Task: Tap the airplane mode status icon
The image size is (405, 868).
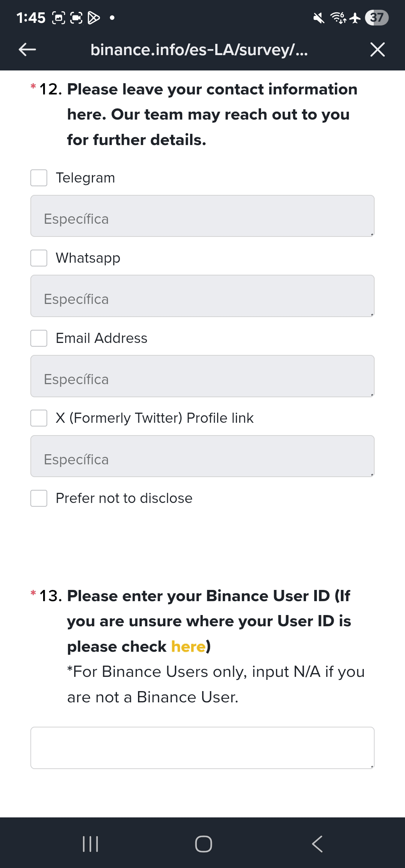Action: 355,18
